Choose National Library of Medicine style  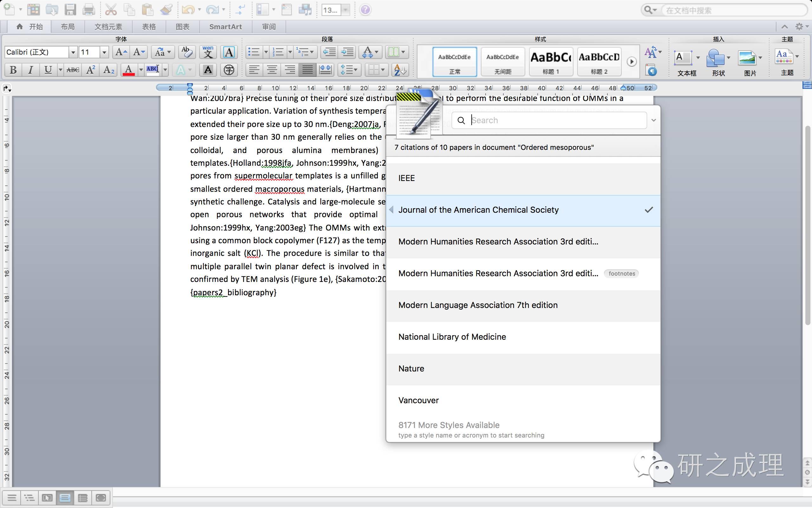point(523,337)
